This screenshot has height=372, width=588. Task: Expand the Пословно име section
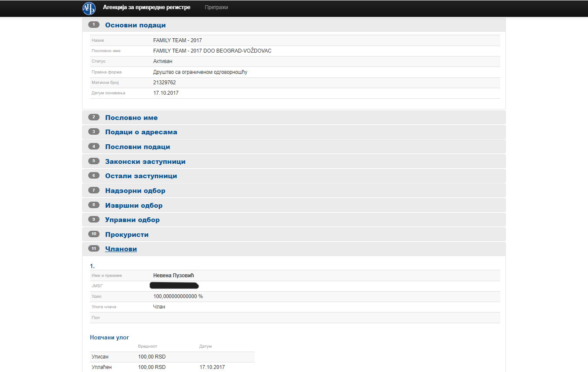tap(131, 118)
